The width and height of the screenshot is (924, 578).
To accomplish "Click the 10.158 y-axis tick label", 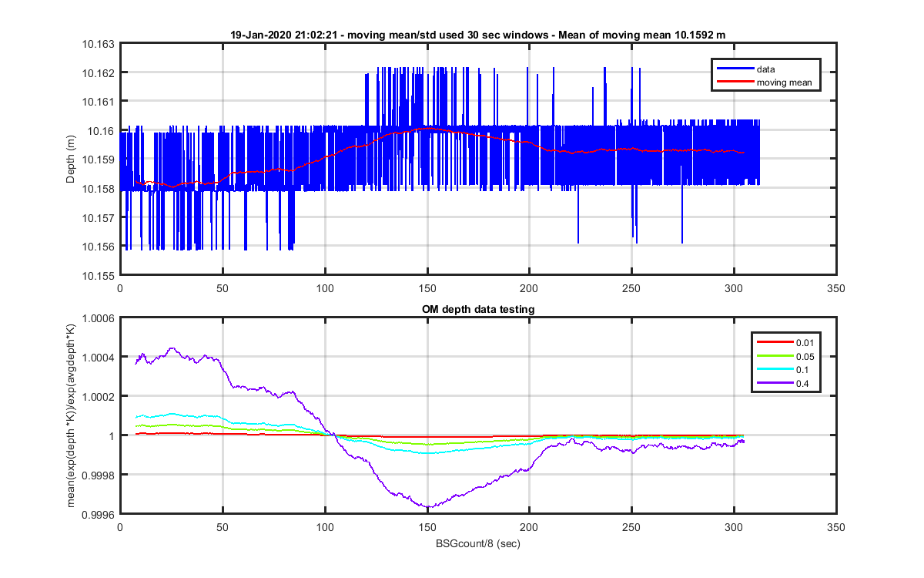I will 98,188.
